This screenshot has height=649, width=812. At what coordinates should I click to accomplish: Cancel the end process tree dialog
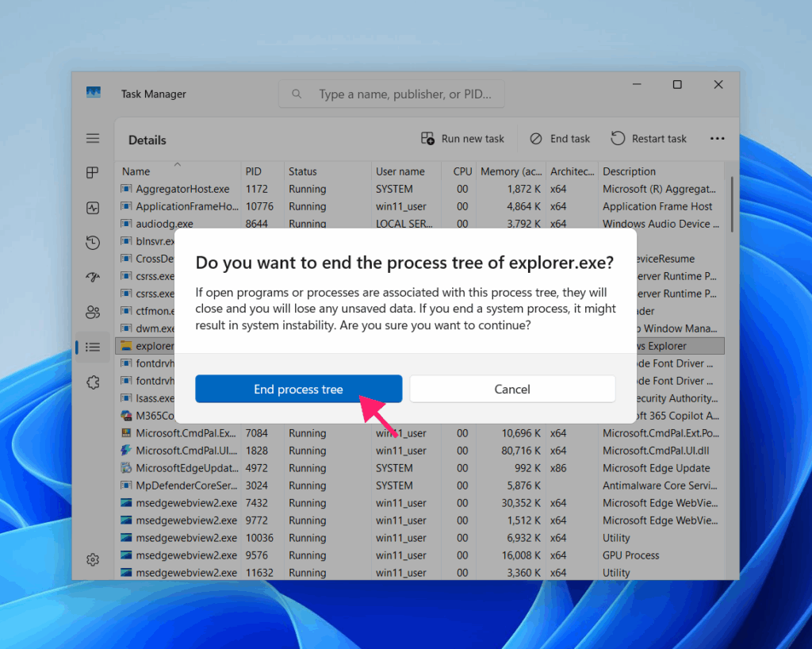[x=512, y=389]
